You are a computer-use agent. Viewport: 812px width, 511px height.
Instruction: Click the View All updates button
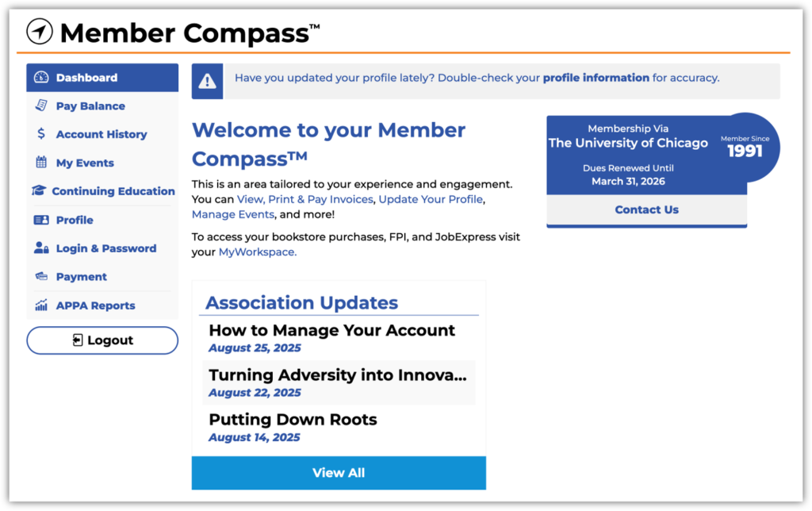339,473
